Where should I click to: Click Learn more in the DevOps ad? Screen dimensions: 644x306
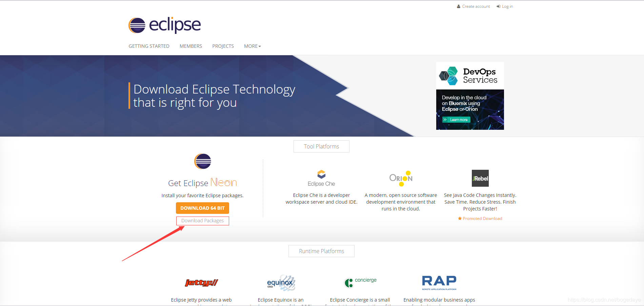tap(456, 120)
